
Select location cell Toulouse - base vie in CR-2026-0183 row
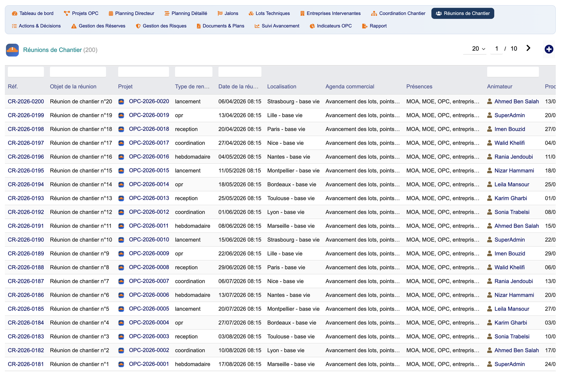[x=291, y=336]
